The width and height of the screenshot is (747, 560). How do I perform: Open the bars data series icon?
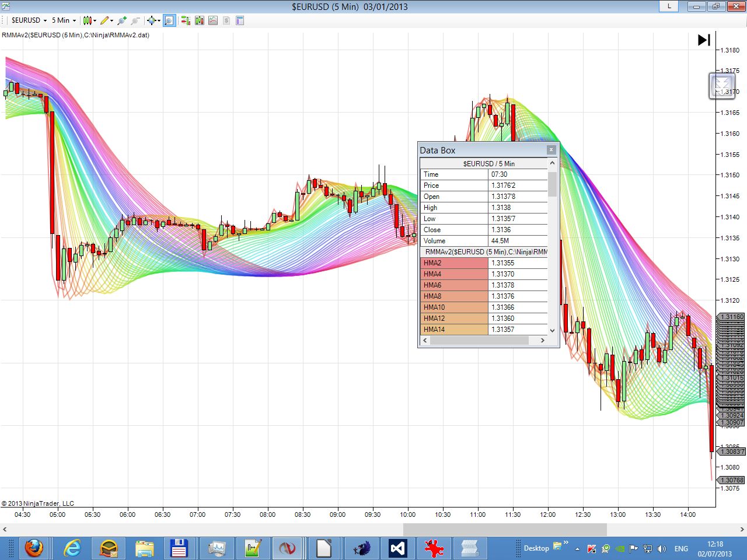point(200,20)
